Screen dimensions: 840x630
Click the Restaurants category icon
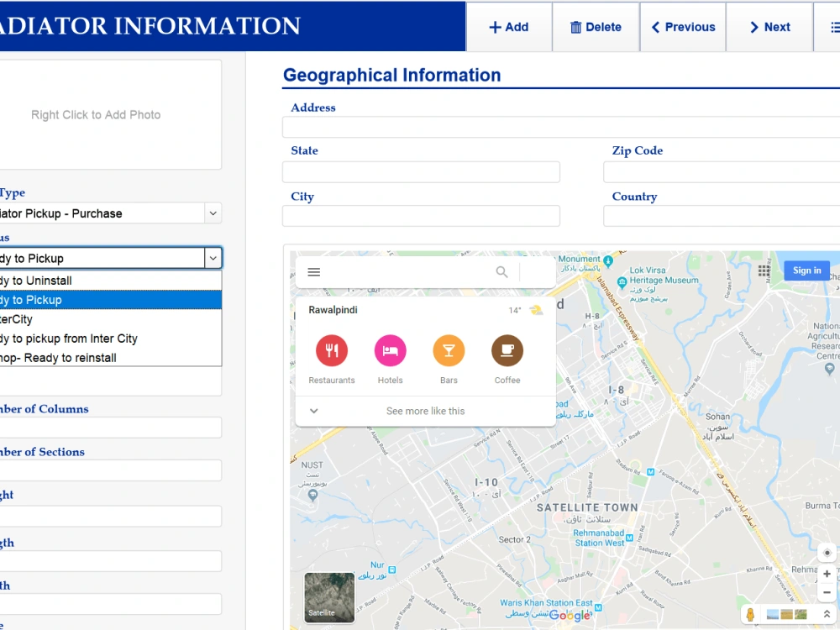click(x=332, y=350)
